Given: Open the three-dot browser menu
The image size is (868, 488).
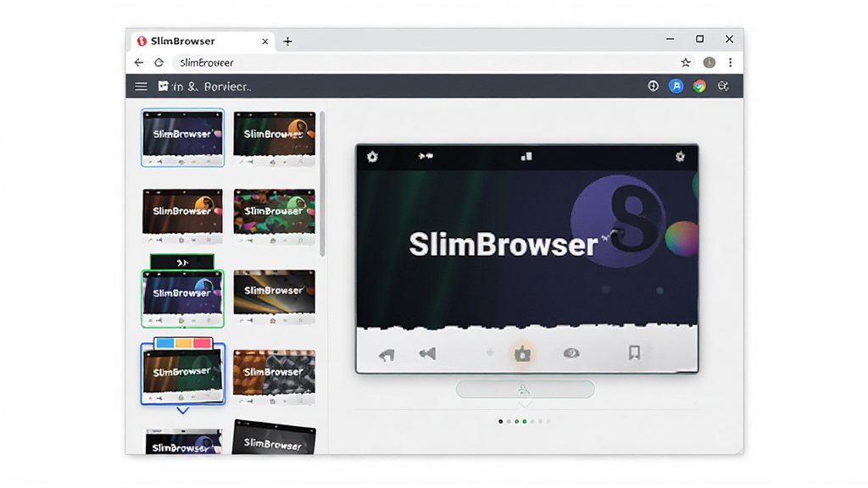Looking at the screenshot, I should point(730,63).
